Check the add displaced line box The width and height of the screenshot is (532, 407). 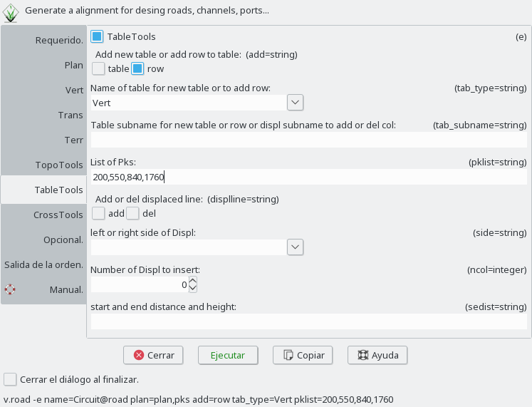[98, 213]
